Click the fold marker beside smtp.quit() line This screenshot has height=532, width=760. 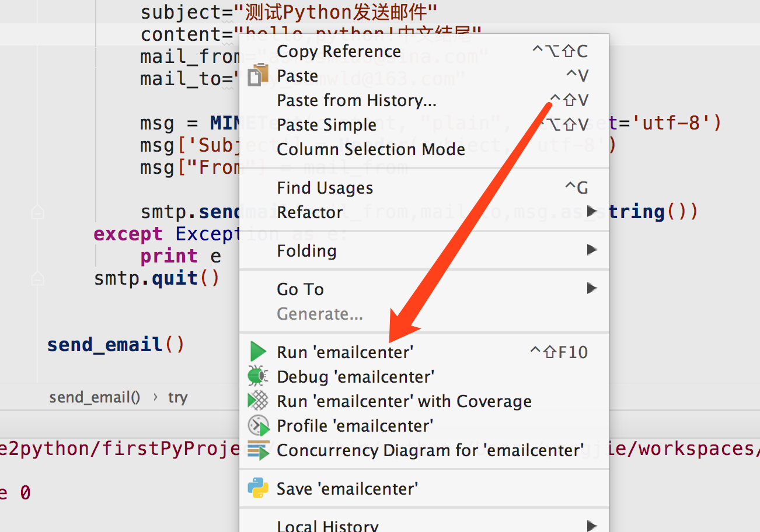[x=37, y=278]
